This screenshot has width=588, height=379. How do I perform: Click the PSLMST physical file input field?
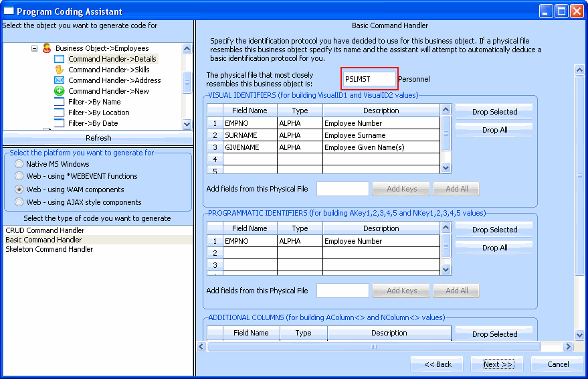tap(369, 79)
